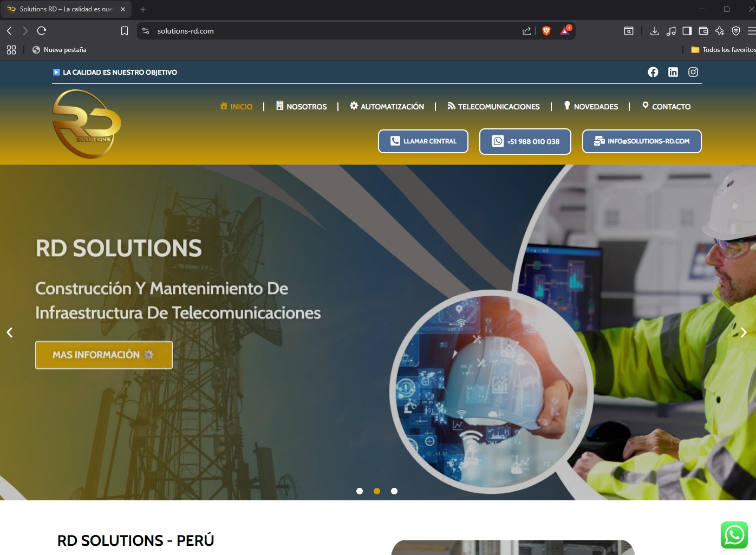Image resolution: width=756 pixels, height=555 pixels.
Task: Click Construcción Y Mantenimiento slide subtitle
Action: [x=178, y=301]
